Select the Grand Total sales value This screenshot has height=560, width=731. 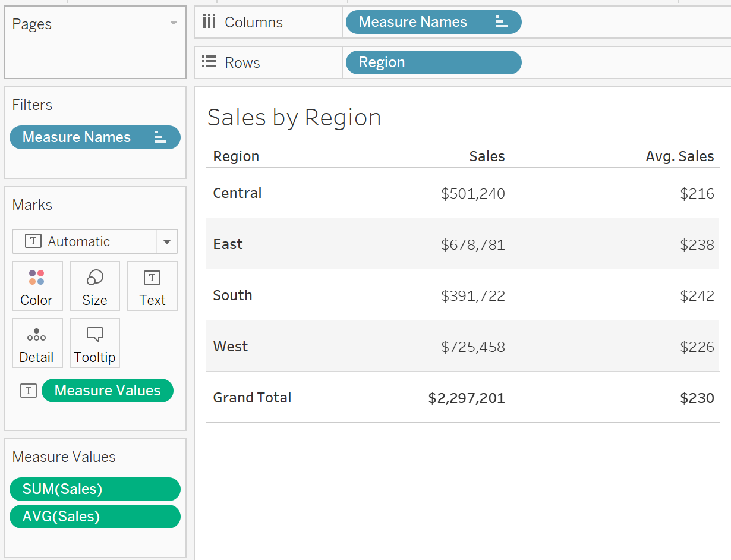pos(467,398)
